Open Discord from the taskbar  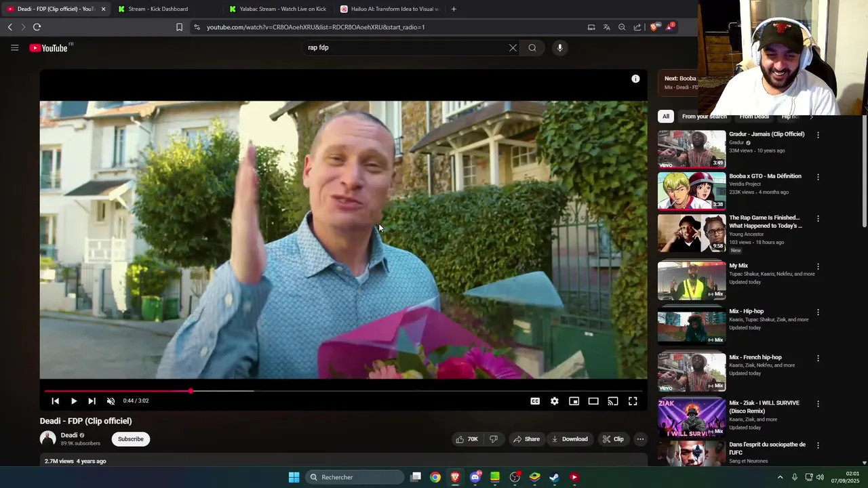point(475,477)
